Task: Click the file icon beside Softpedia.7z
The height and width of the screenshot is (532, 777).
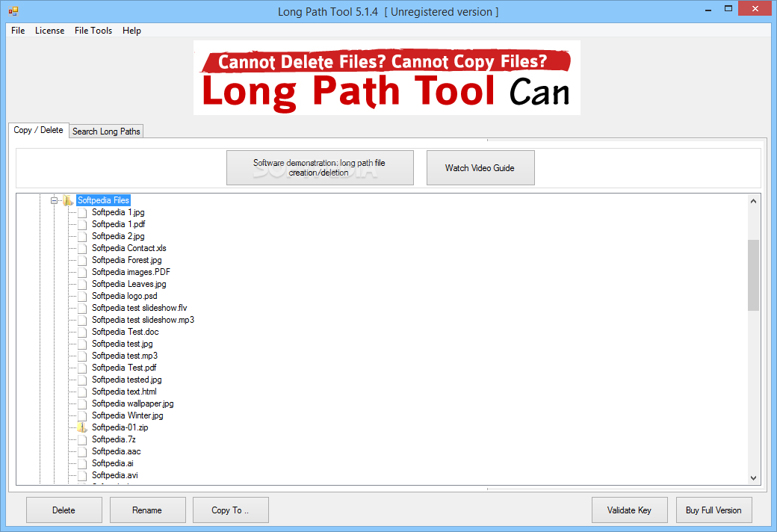Action: coord(82,440)
